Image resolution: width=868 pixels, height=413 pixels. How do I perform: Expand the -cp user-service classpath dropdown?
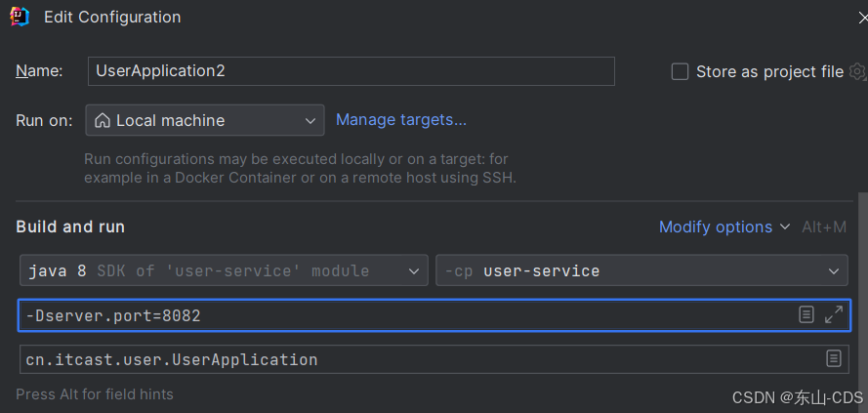[641, 270]
